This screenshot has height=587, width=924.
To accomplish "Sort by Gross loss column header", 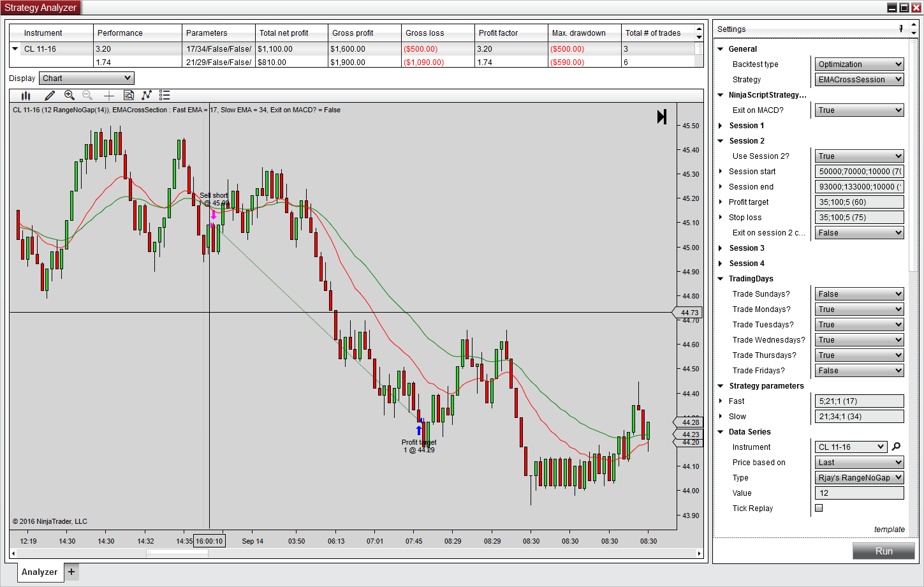I will (x=438, y=33).
